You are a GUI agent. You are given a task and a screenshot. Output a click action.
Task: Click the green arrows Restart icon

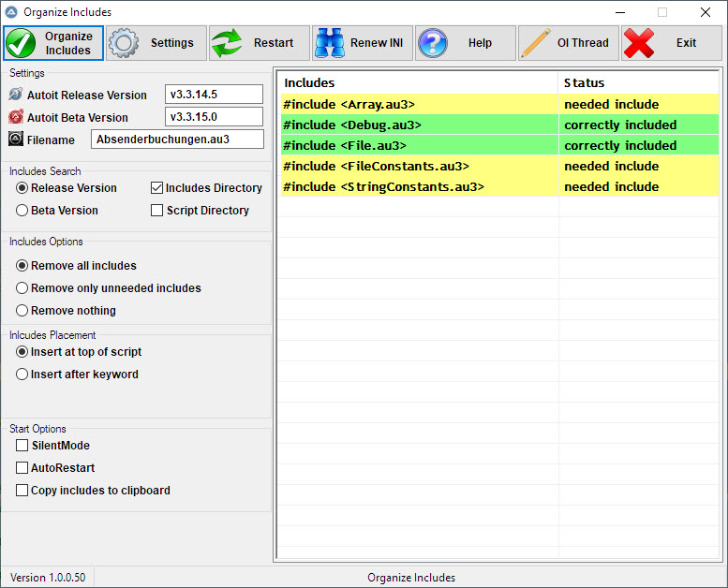(x=227, y=43)
